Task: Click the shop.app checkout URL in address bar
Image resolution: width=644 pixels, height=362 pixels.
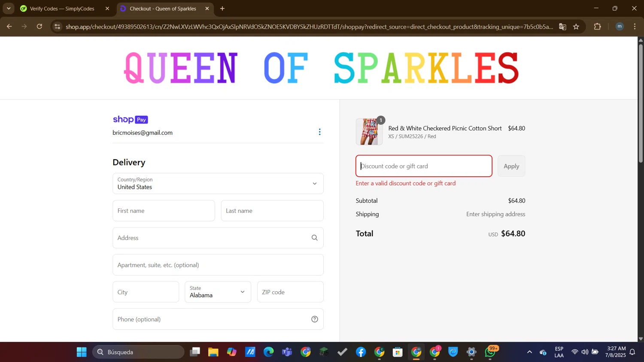Action: click(309, 27)
